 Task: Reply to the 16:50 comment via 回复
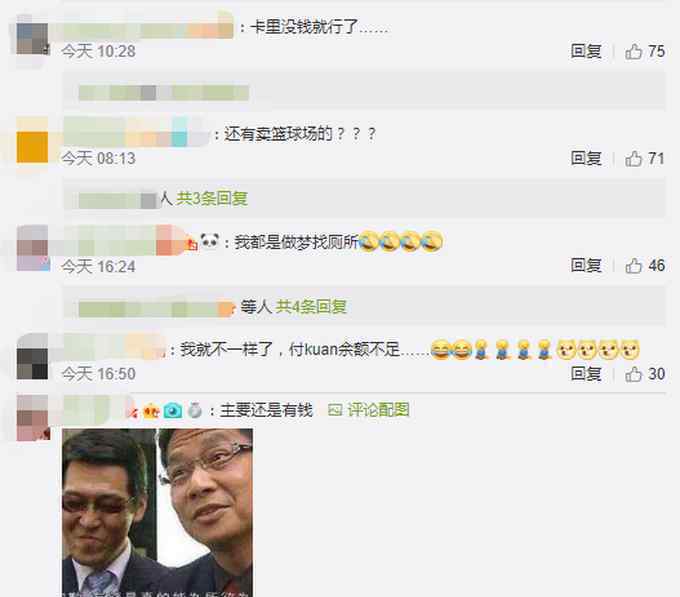586,373
